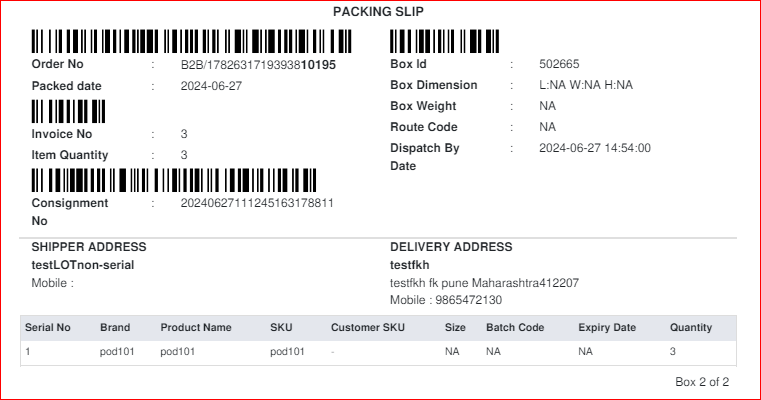Click the Serial No column header

[48, 328]
